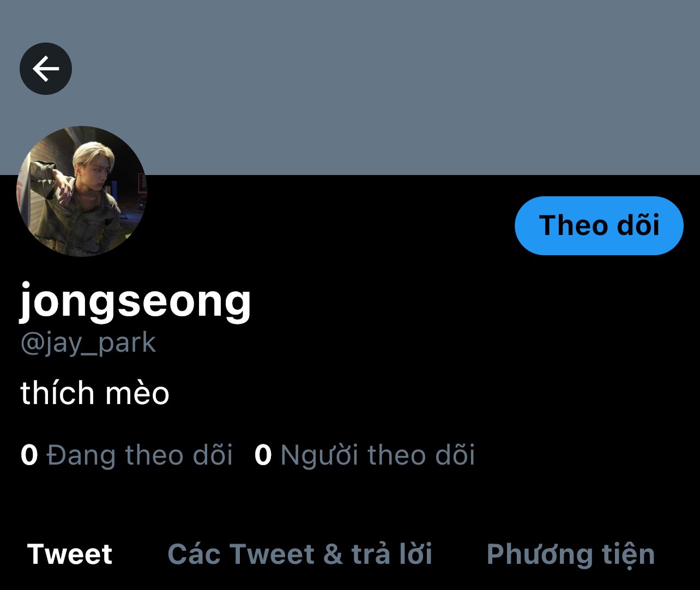Click the zero count beside Đang theo dõi

pos(29,455)
